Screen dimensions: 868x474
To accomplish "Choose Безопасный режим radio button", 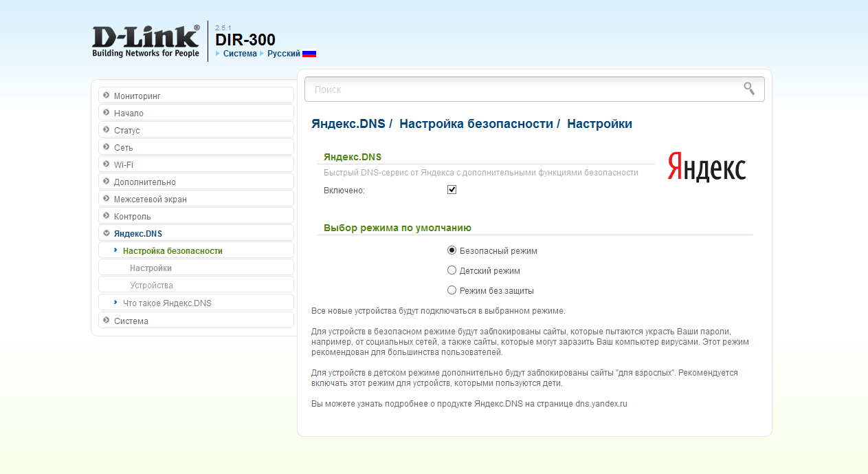I will [x=452, y=250].
